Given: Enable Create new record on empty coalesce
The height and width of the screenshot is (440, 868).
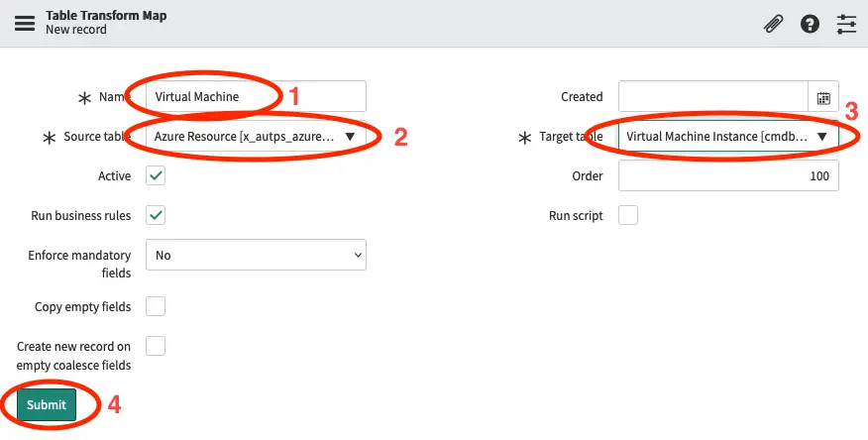Looking at the screenshot, I should 156,346.
